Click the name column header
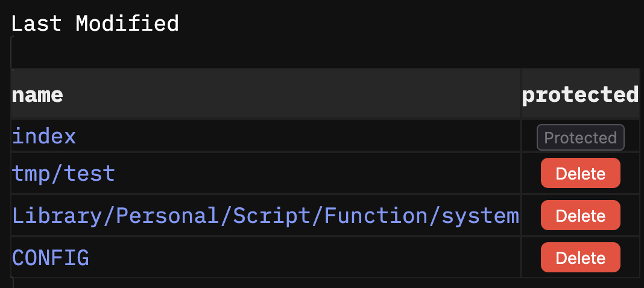Image resolution: width=644 pixels, height=288 pixels. 37,95
